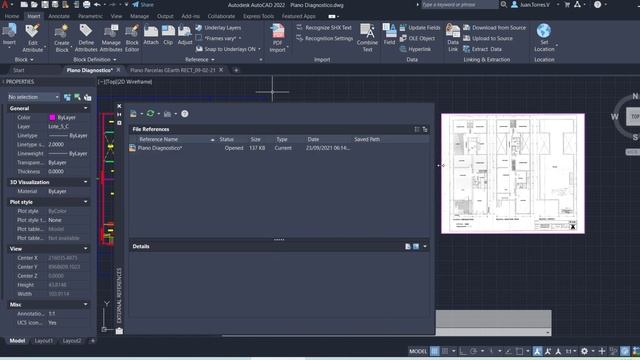Click the Adjust reference tool
The image size is (640, 360).
tap(184, 35)
